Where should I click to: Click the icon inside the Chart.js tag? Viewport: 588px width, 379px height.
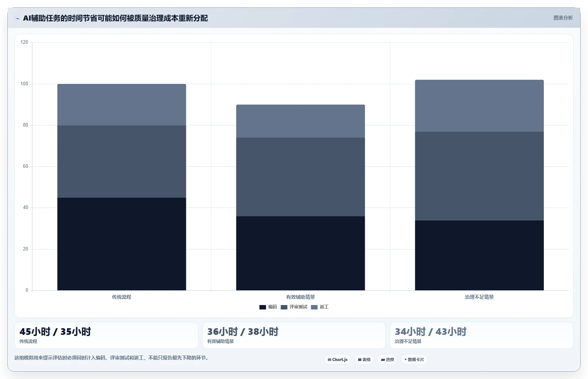tap(330, 360)
